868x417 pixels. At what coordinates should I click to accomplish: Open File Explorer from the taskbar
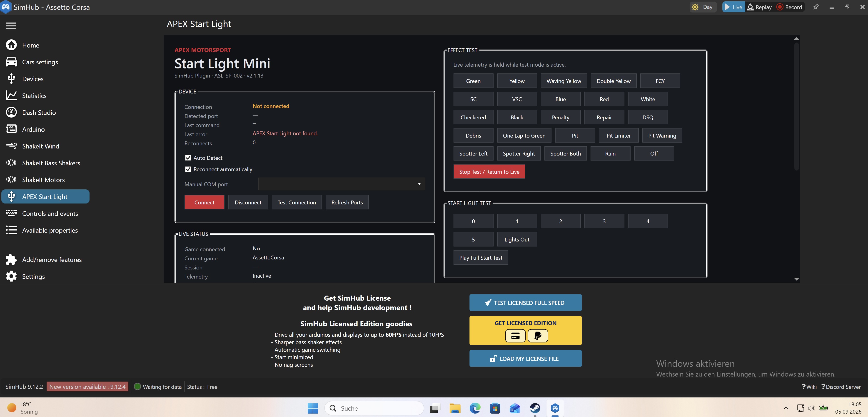(454, 408)
